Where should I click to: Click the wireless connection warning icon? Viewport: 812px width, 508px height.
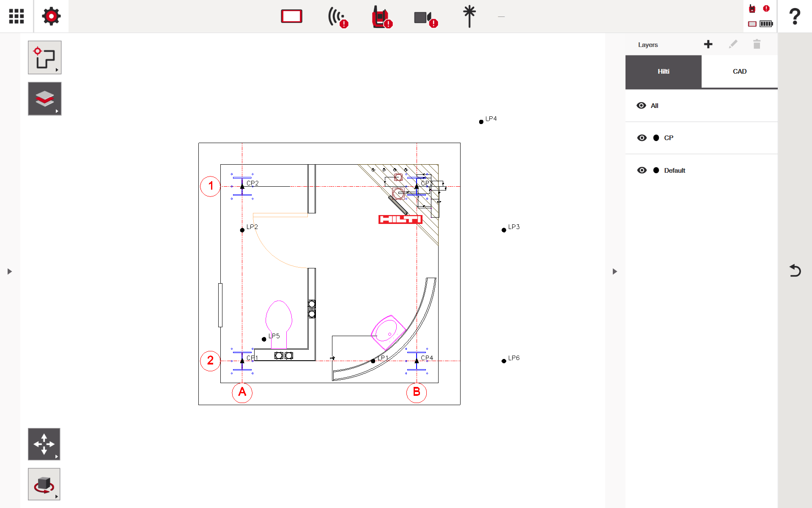click(x=337, y=17)
